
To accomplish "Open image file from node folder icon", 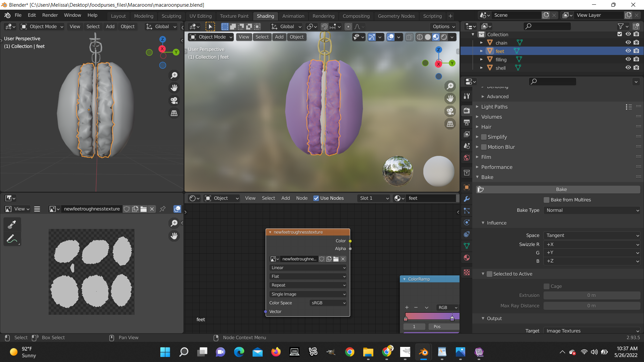I will coord(336,259).
